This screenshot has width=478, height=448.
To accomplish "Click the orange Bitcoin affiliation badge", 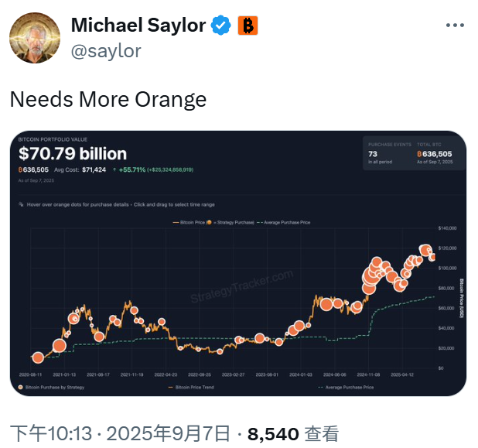I will (248, 26).
